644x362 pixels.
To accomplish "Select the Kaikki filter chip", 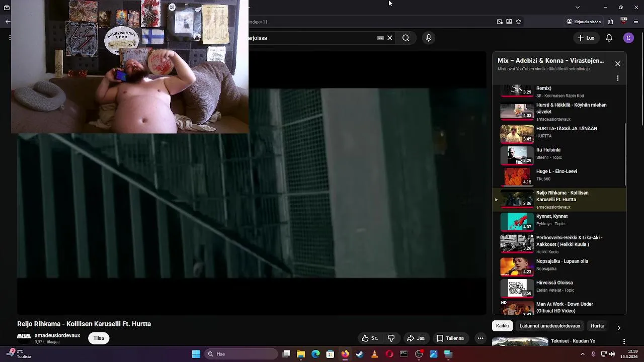I will (502, 326).
